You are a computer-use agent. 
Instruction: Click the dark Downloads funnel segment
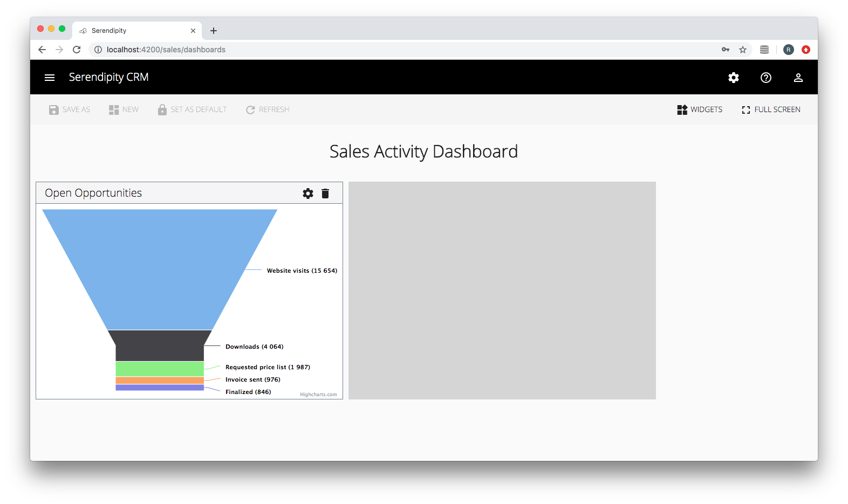pyautogui.click(x=160, y=346)
